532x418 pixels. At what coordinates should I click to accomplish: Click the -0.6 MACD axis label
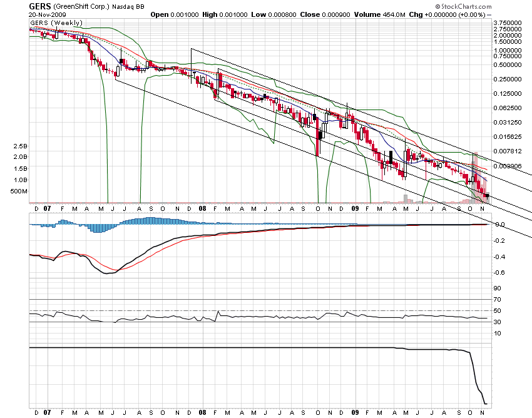click(499, 272)
